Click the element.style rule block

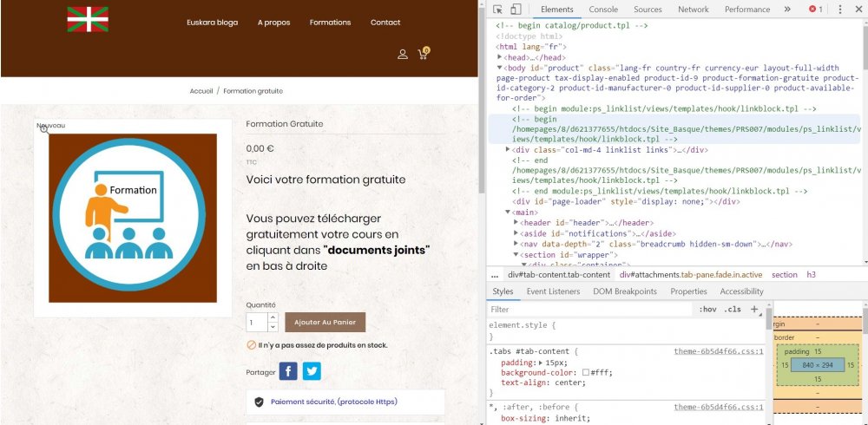[x=626, y=331]
